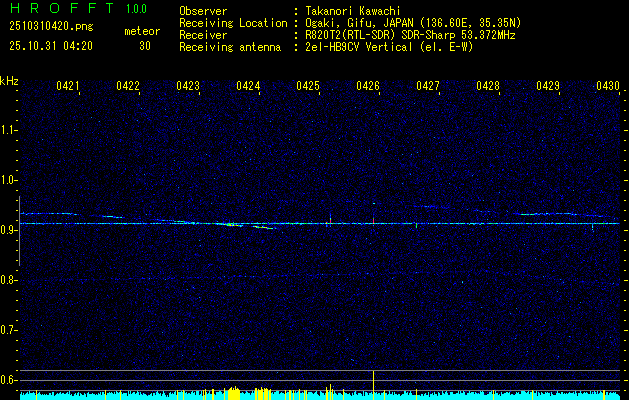Click the tall white spike in the power graph
Image resolution: width=629 pixels, height=400 pixels.
(373, 381)
